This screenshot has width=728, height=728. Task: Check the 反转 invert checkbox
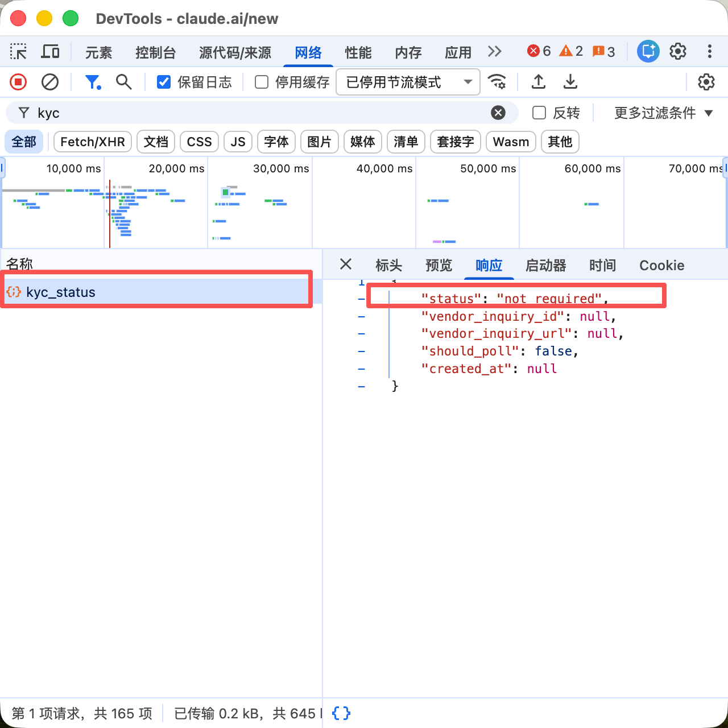pos(539,113)
